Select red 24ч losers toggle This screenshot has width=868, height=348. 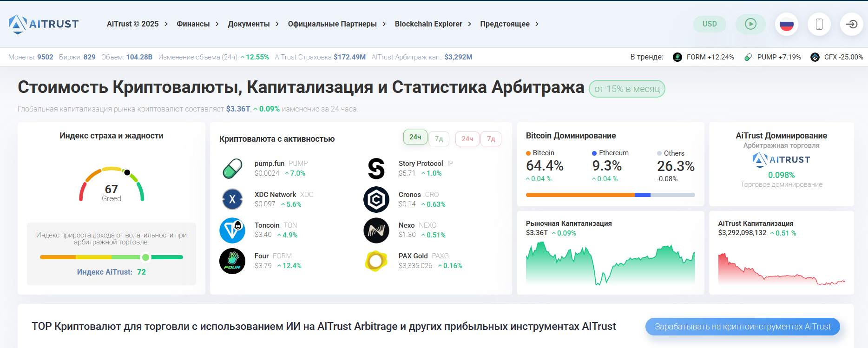(467, 139)
